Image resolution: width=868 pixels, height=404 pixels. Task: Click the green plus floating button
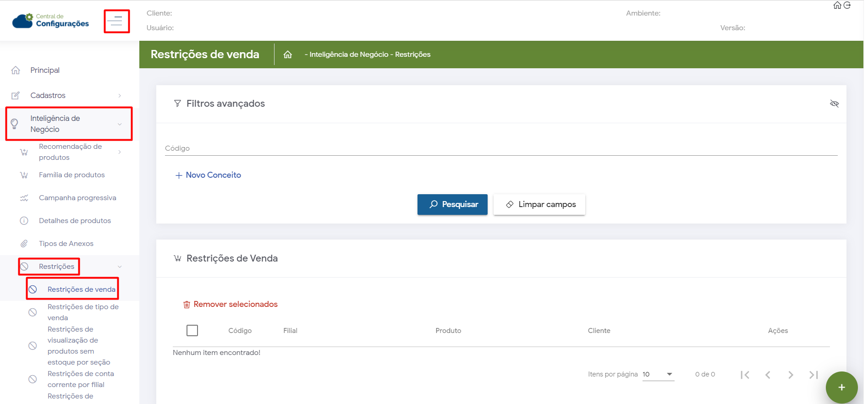pos(841,388)
